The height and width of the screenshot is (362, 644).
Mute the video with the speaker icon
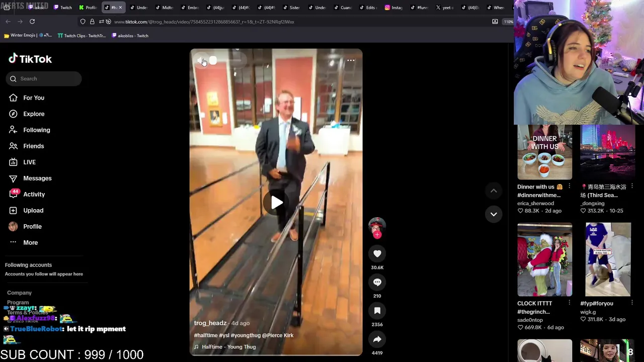click(x=201, y=60)
